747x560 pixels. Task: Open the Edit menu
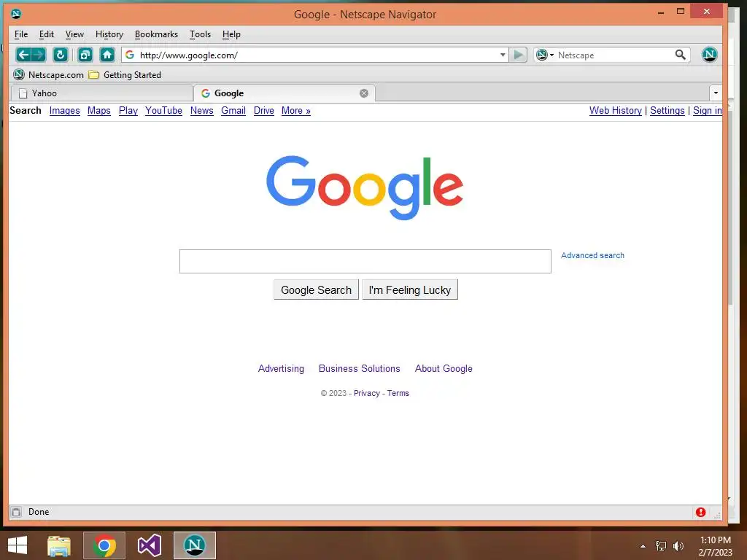46,34
